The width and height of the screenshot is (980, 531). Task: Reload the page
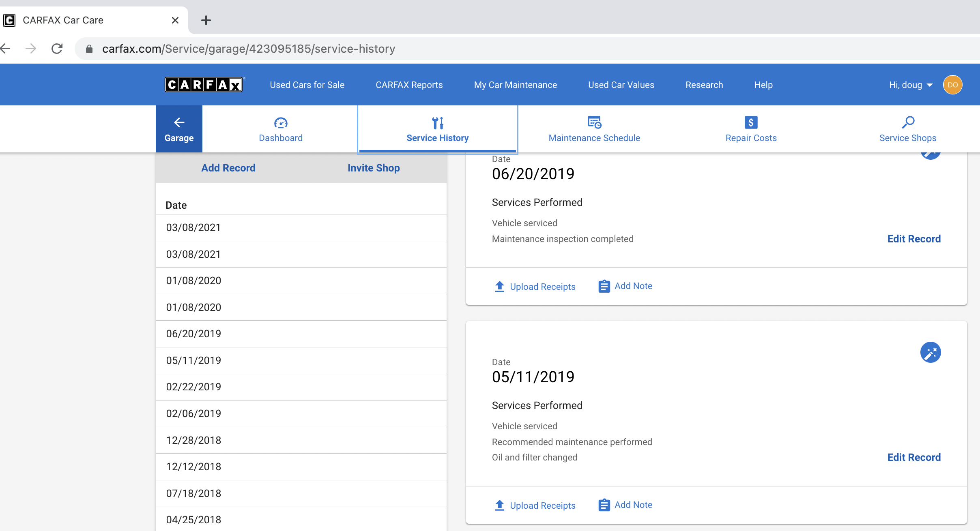click(x=57, y=49)
